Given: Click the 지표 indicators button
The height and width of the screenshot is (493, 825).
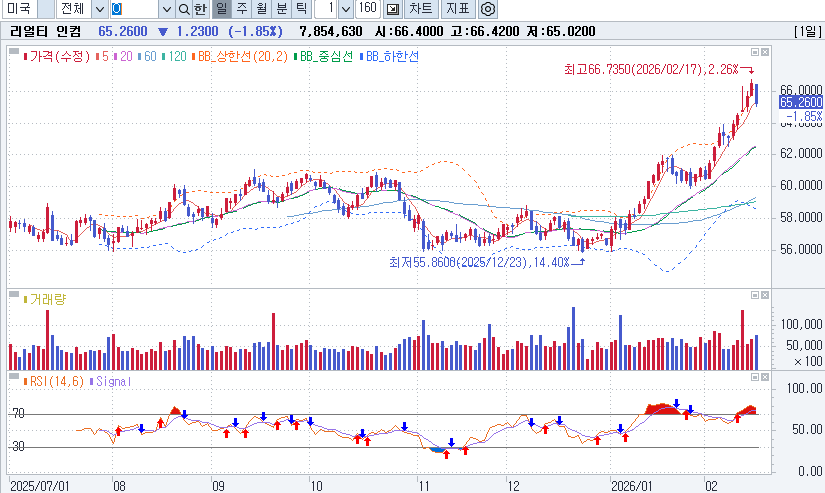Looking at the screenshot, I should pyautogui.click(x=458, y=9).
